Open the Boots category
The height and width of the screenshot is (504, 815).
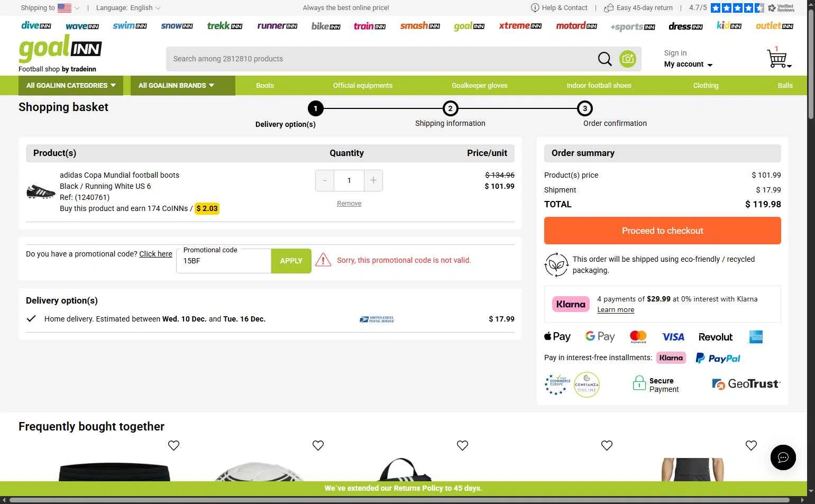[265, 86]
